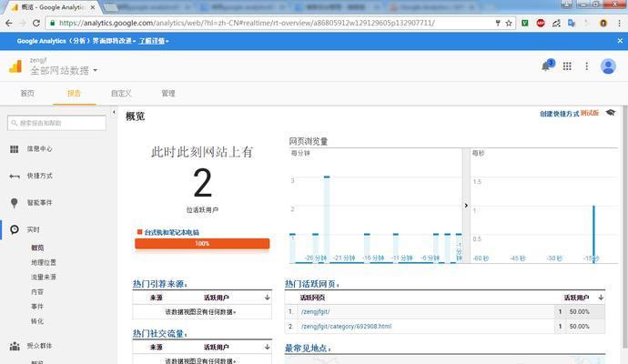
Task: Click the graduation cap education icon
Action: click(x=610, y=113)
